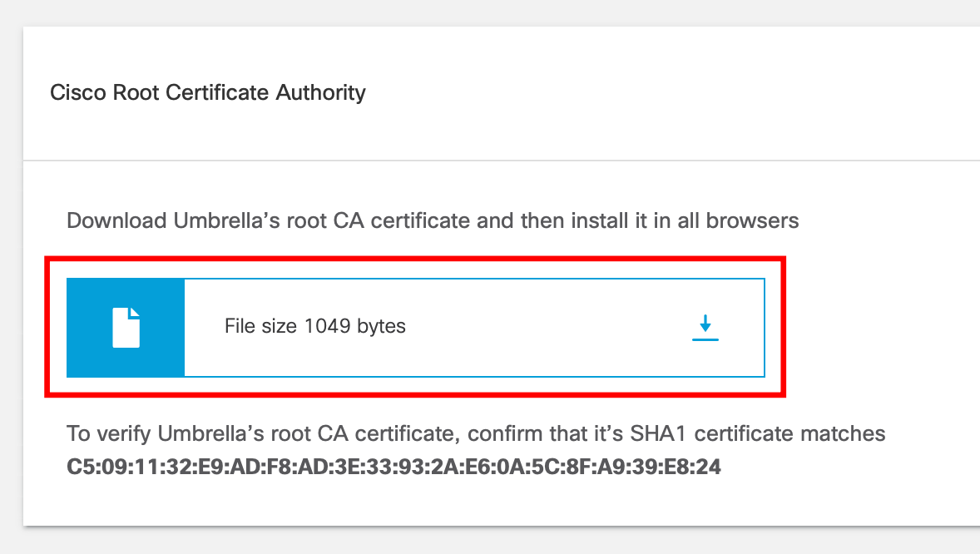980x554 pixels.
Task: Click the Download Umbrella's root CA instruction text
Action: click(433, 220)
